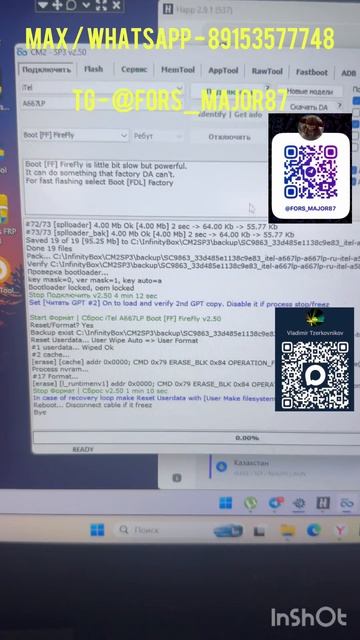Open the Подключить tab
This screenshot has height=640, width=360.
pyautogui.click(x=46, y=70)
